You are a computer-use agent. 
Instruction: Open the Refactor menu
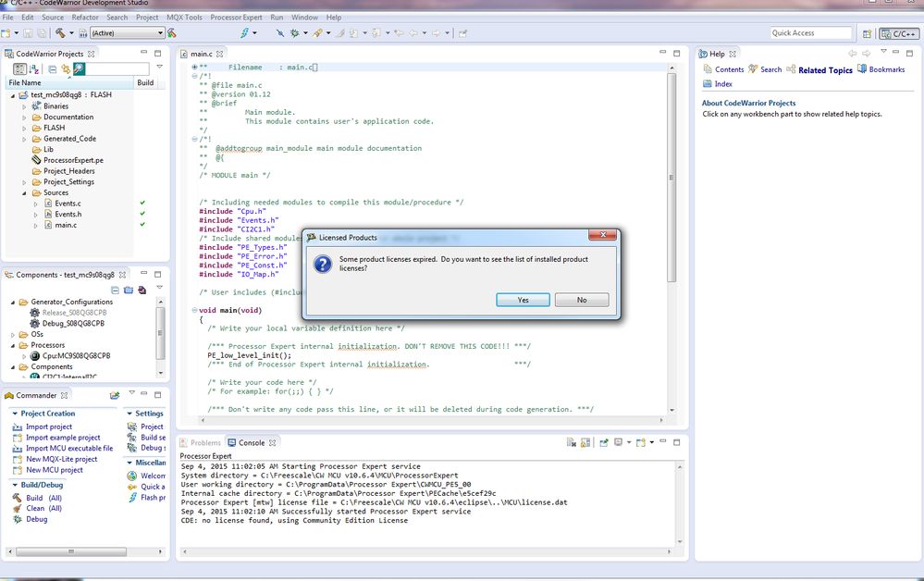tap(85, 17)
